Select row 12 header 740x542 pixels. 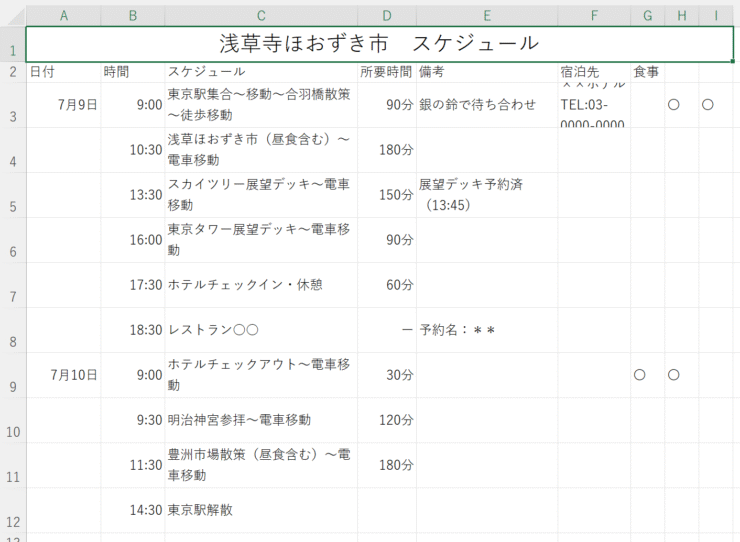13,510
